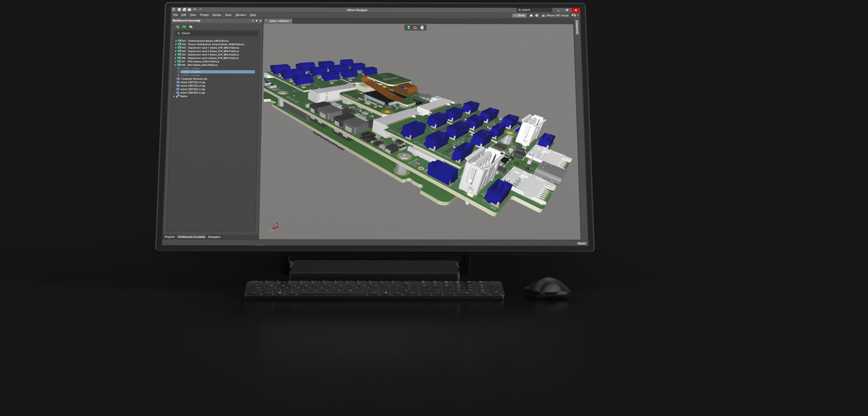Click the Share button
868x416 pixels.
(519, 16)
